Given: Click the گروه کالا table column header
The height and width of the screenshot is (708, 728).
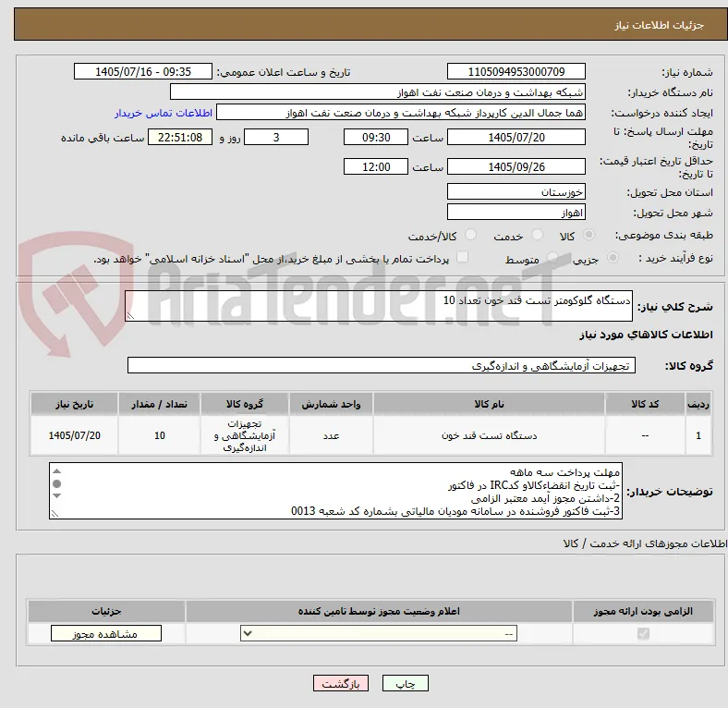Looking at the screenshot, I should click(245, 404).
